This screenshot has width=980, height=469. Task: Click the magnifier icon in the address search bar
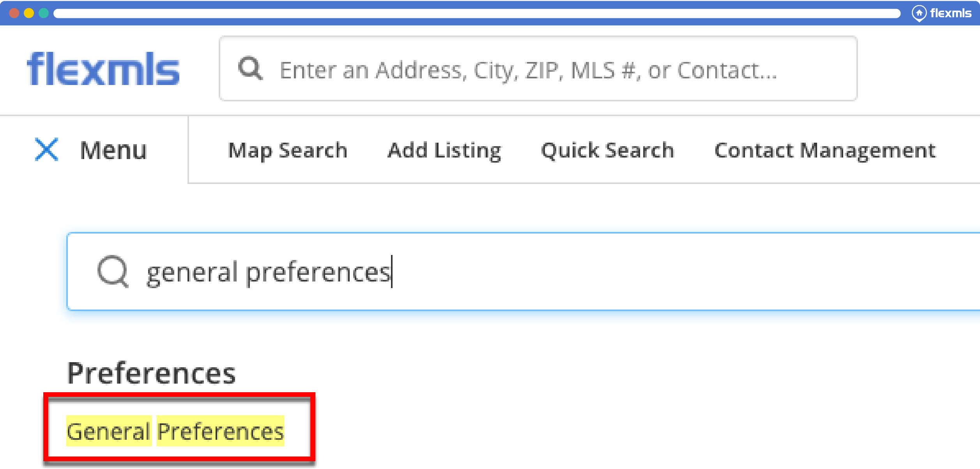tap(250, 69)
